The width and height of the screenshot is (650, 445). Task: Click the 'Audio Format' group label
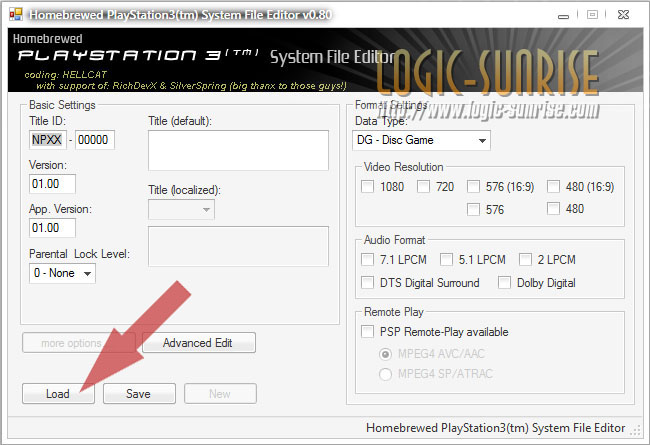tap(394, 240)
